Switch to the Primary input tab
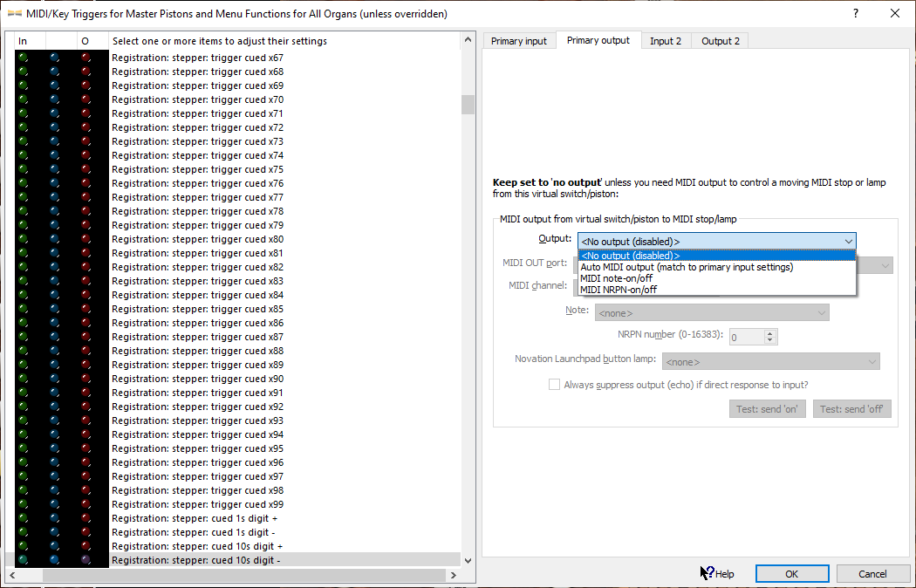The width and height of the screenshot is (916, 588). (519, 41)
